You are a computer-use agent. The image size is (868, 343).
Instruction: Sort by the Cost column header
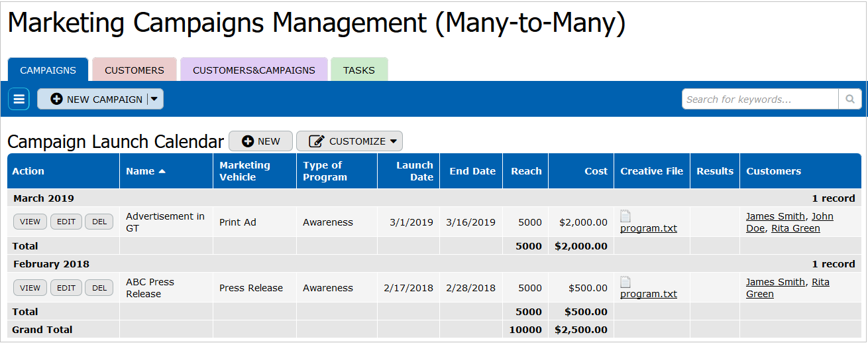[x=596, y=171]
